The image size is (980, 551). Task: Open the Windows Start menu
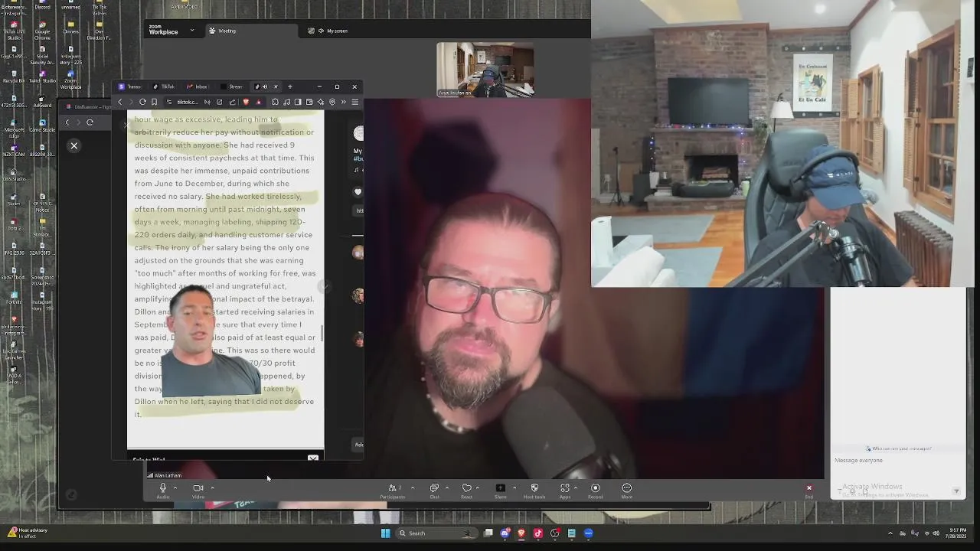(x=386, y=533)
